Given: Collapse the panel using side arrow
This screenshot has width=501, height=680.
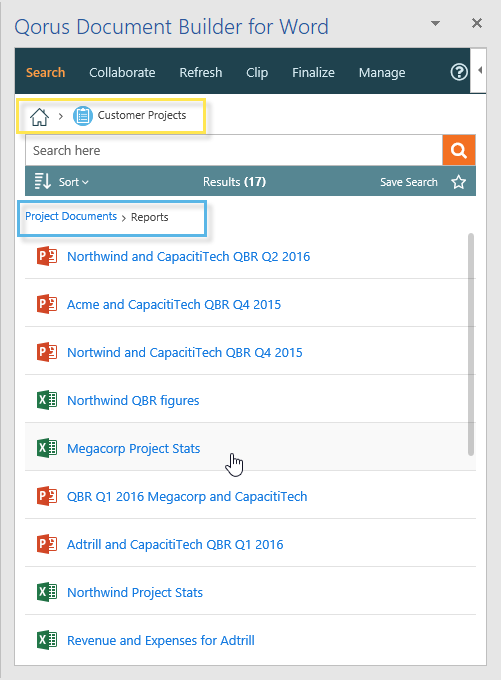Looking at the screenshot, I should click(x=480, y=70).
